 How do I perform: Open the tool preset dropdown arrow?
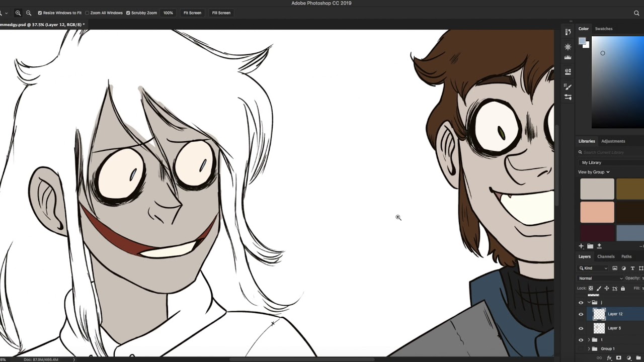point(6,13)
